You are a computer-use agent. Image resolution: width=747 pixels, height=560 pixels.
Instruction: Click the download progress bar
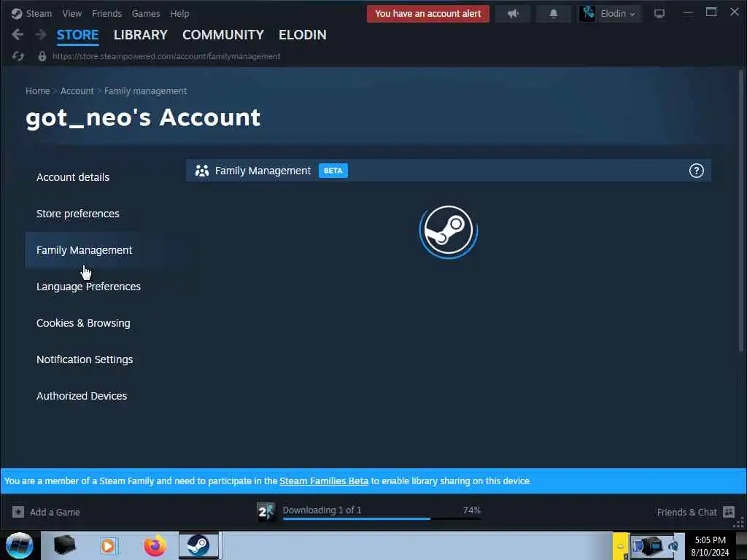pos(382,518)
